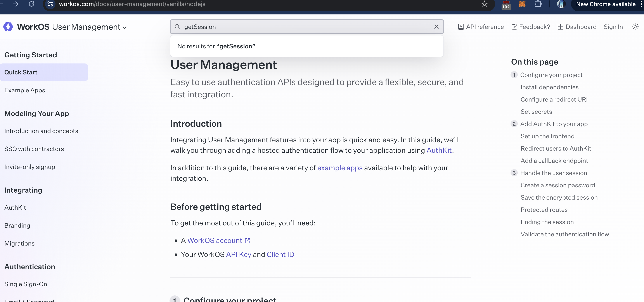Viewport: 644px width, 302px height.
Task: Open the Chrome extensions puzzle icon
Action: click(538, 4)
